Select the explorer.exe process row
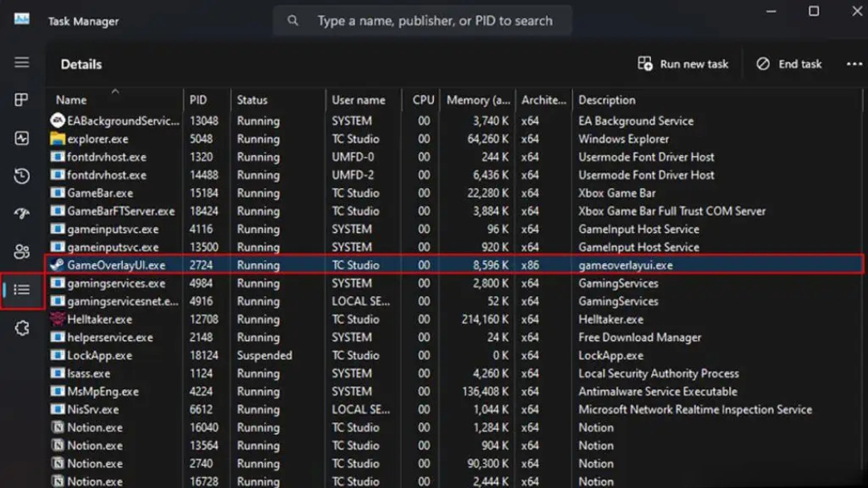Image resolution: width=868 pixels, height=488 pixels. click(x=97, y=139)
